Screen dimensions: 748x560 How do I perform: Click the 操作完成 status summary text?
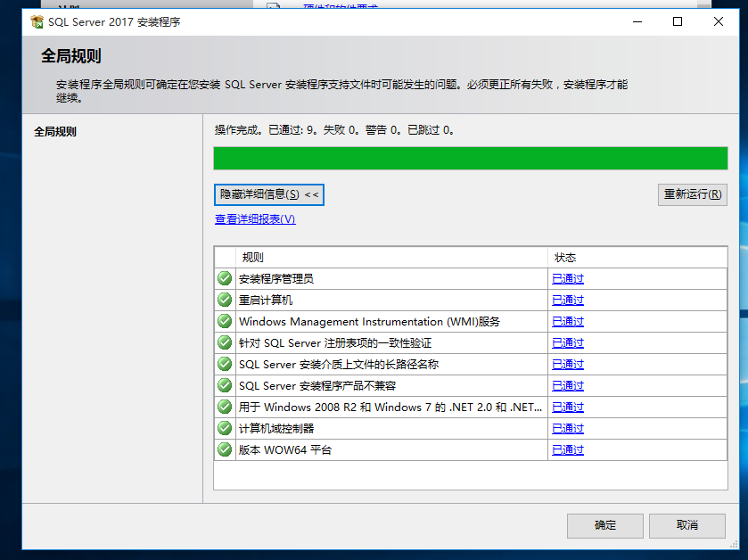pyautogui.click(x=334, y=129)
